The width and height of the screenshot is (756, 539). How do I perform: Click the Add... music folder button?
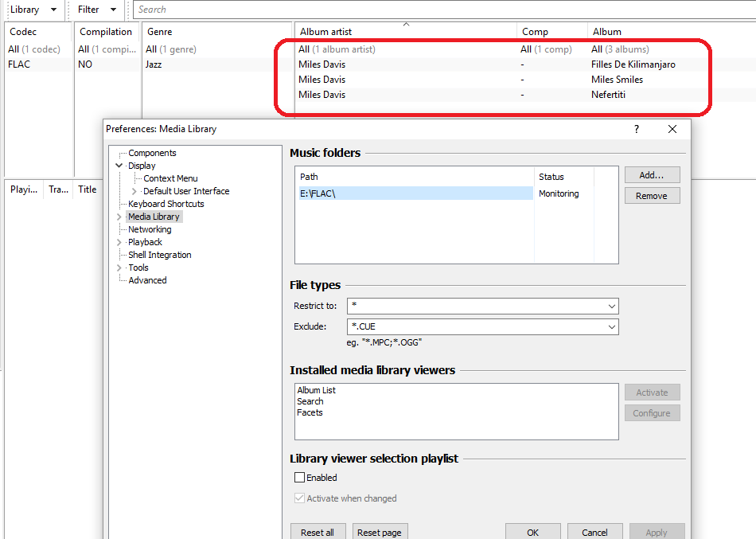coord(652,174)
